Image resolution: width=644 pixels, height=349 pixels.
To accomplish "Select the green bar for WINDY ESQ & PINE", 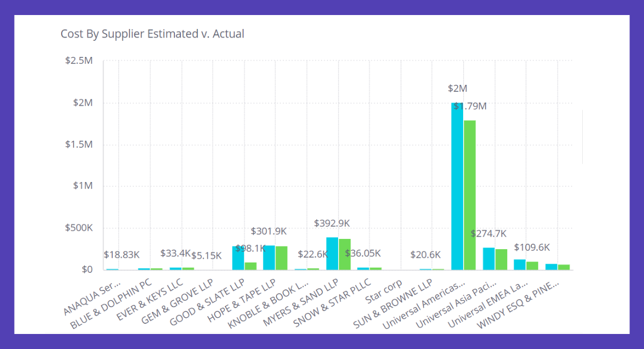I will pos(563,267).
